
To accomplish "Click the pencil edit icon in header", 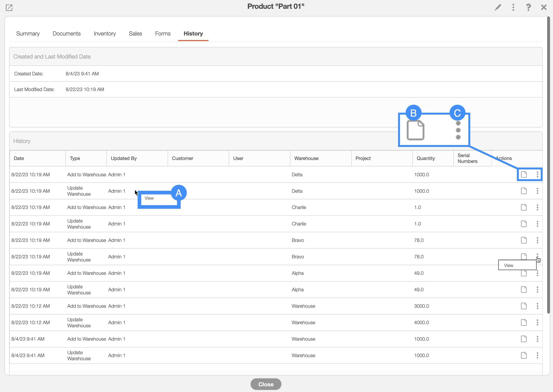I will click(x=498, y=7).
